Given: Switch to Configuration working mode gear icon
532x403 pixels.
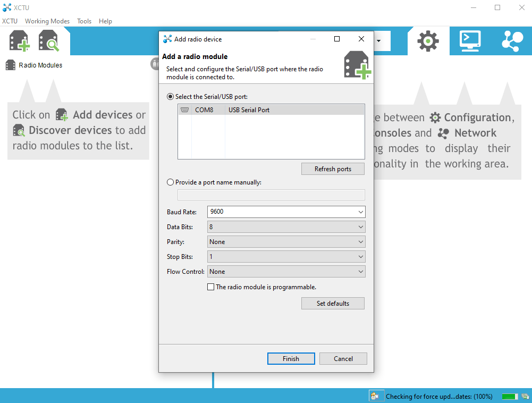Looking at the screenshot, I should 428,41.
